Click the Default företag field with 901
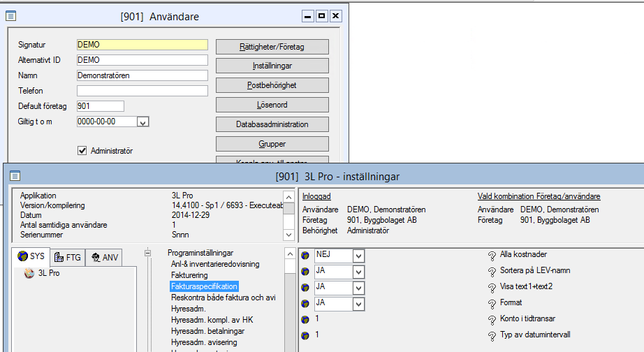Image resolution: width=644 pixels, height=352 pixels. pyautogui.click(x=100, y=106)
